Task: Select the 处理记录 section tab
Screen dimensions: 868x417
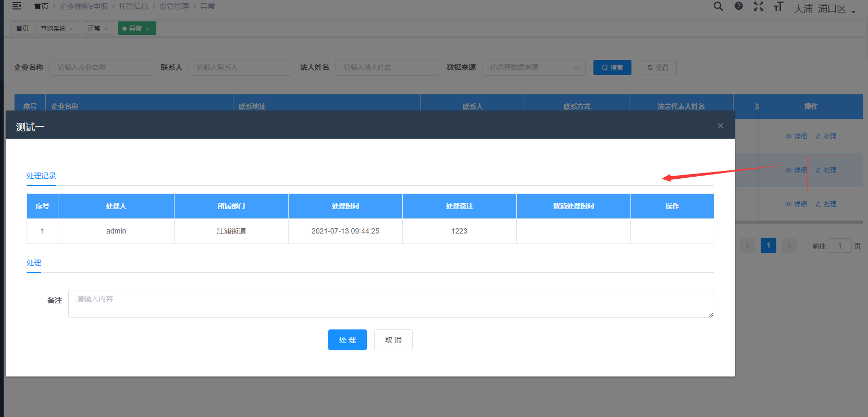Action: [41, 176]
